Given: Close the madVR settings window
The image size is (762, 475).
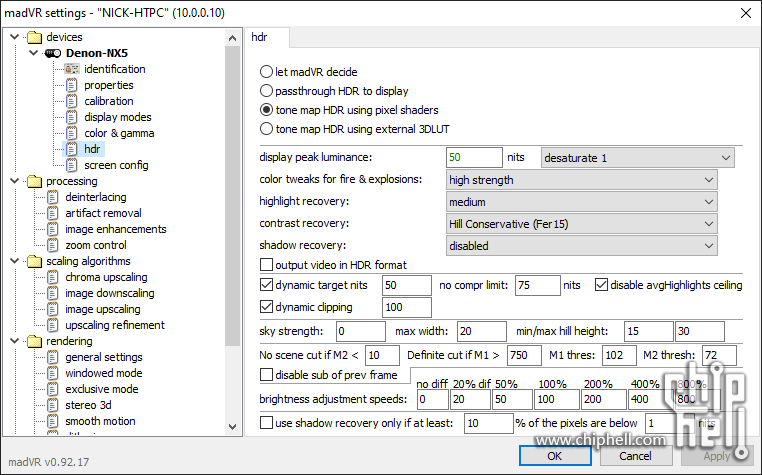Looking at the screenshot, I should click(745, 13).
